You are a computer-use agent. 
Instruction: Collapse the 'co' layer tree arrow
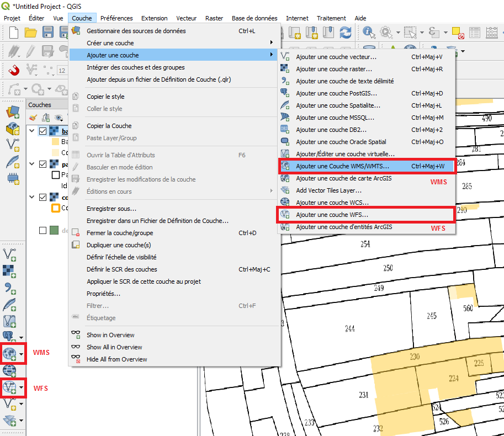point(32,197)
